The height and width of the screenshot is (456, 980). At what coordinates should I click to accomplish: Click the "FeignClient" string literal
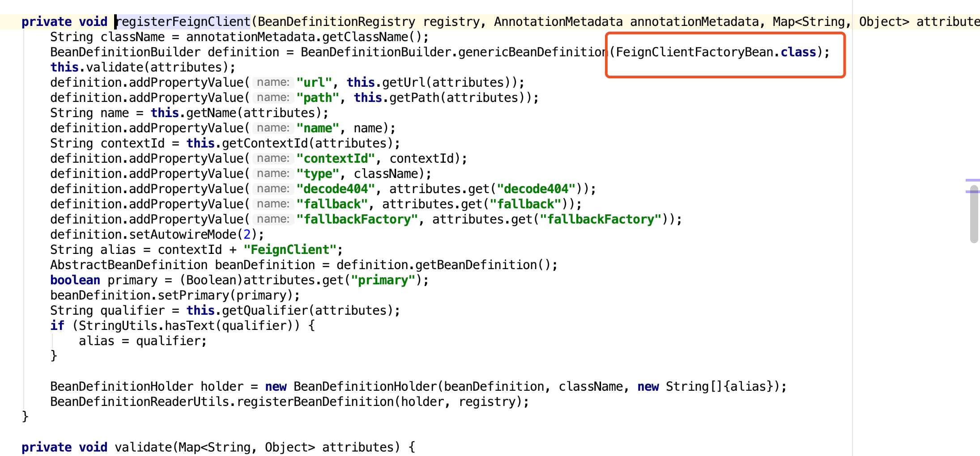click(290, 249)
